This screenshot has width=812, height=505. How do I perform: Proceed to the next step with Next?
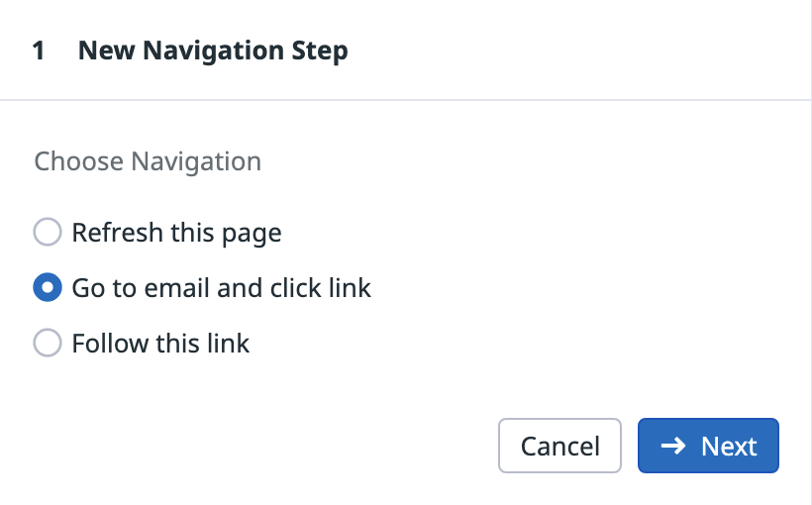[x=708, y=447]
